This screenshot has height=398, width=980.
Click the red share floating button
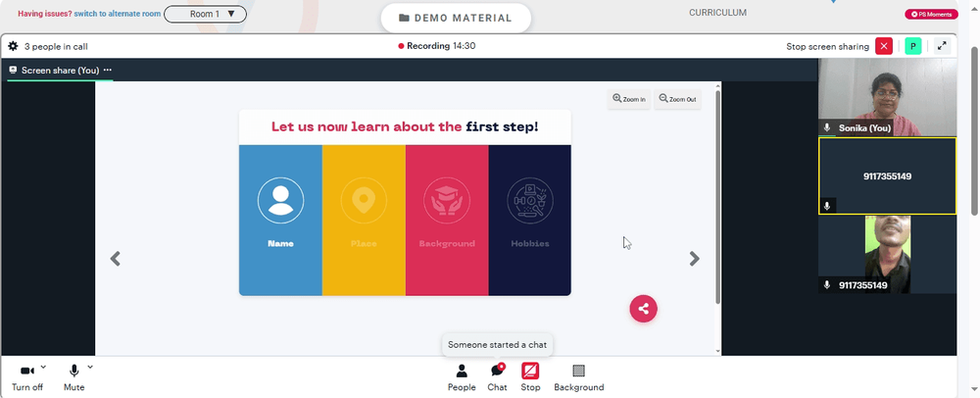coord(643,309)
